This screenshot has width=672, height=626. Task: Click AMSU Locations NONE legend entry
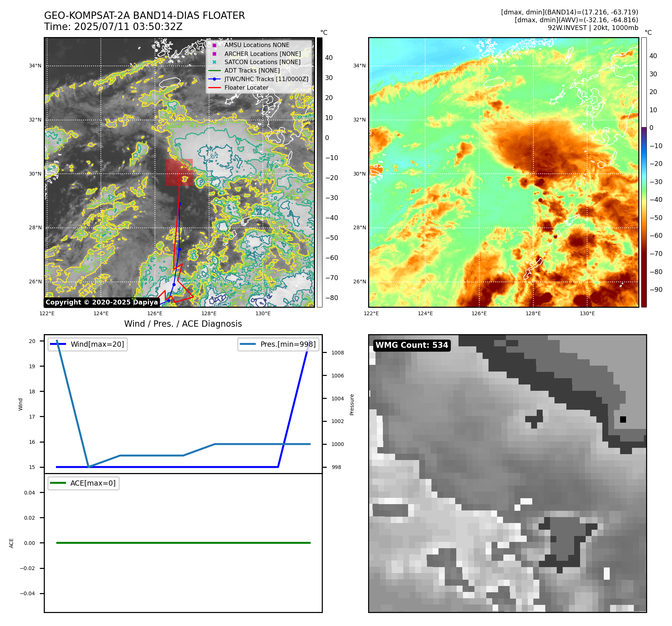tap(257, 45)
